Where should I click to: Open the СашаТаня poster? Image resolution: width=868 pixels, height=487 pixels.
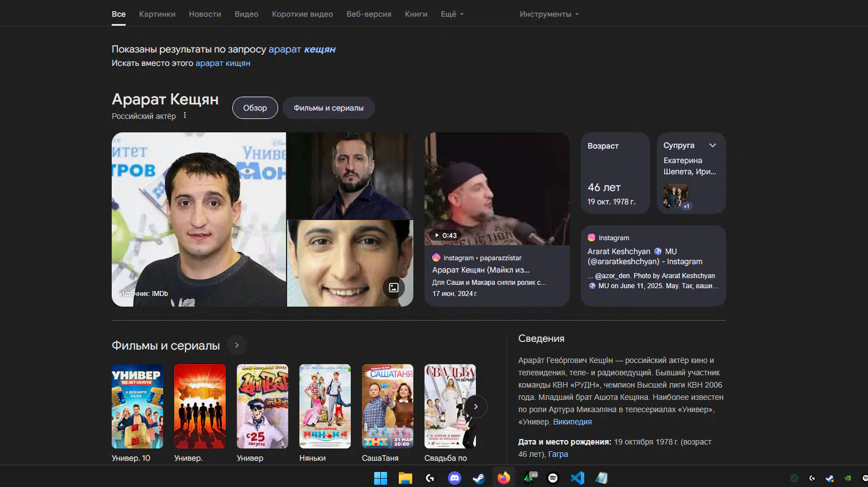(388, 407)
